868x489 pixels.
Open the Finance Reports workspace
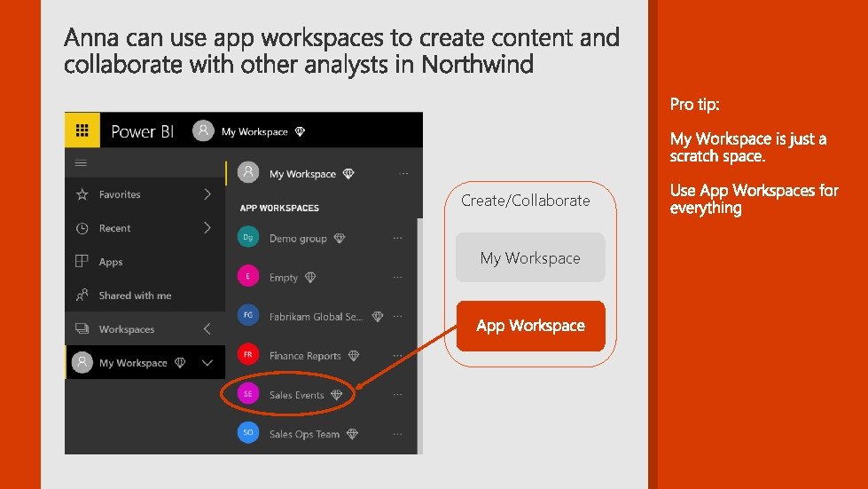tap(321, 356)
